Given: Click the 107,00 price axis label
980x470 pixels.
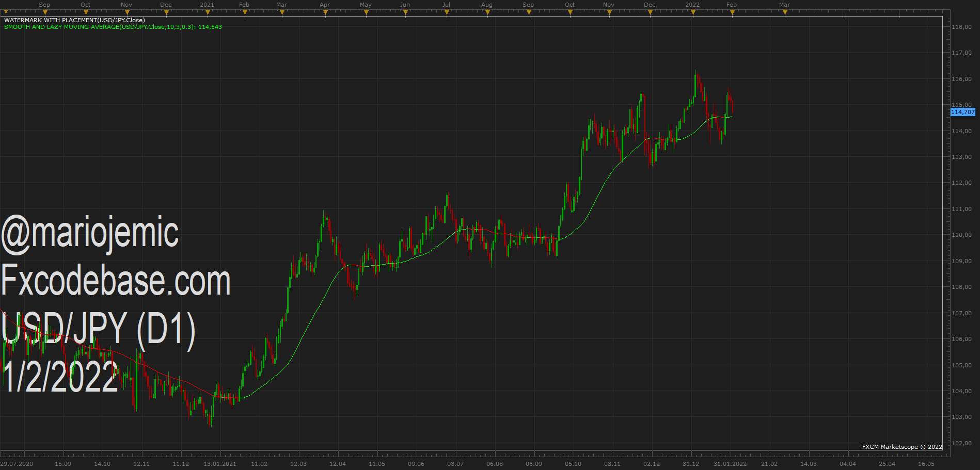Looking at the screenshot, I should point(962,313).
